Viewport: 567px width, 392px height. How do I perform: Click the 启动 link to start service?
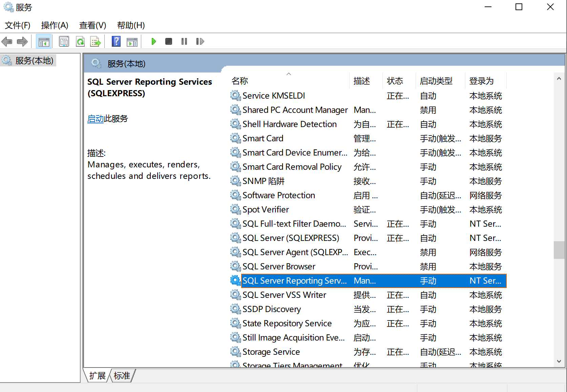pos(96,119)
